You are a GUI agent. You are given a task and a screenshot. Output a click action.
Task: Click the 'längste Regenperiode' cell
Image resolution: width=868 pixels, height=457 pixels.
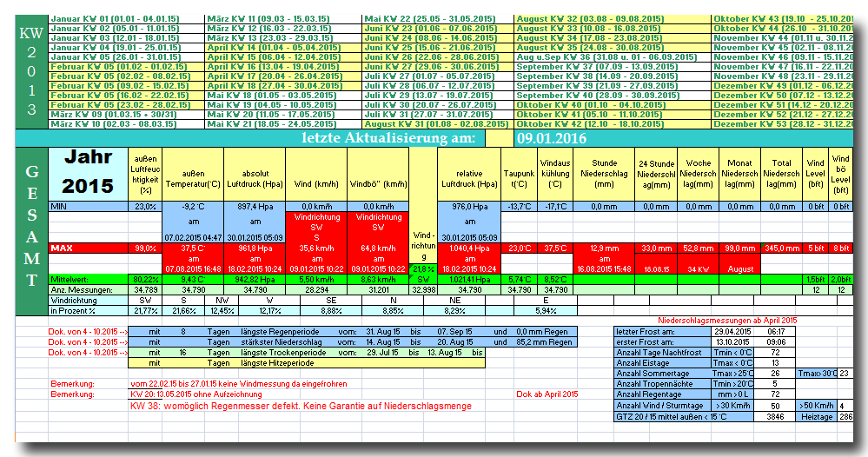(x=280, y=332)
